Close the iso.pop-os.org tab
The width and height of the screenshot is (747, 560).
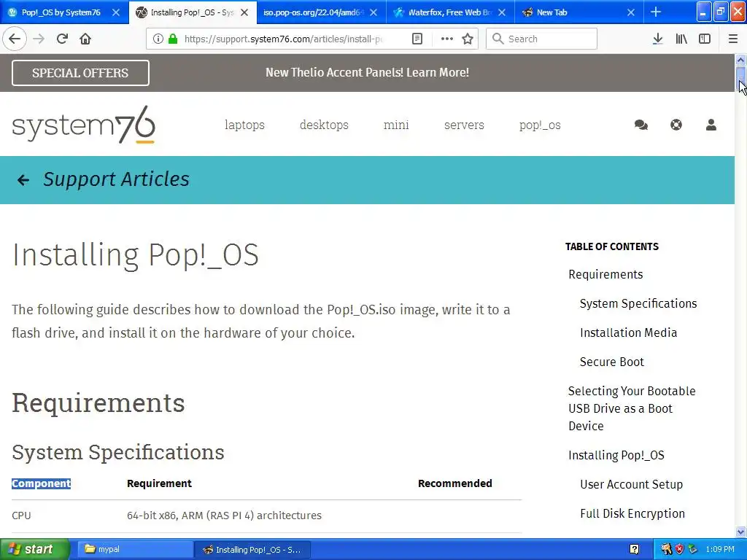(373, 12)
